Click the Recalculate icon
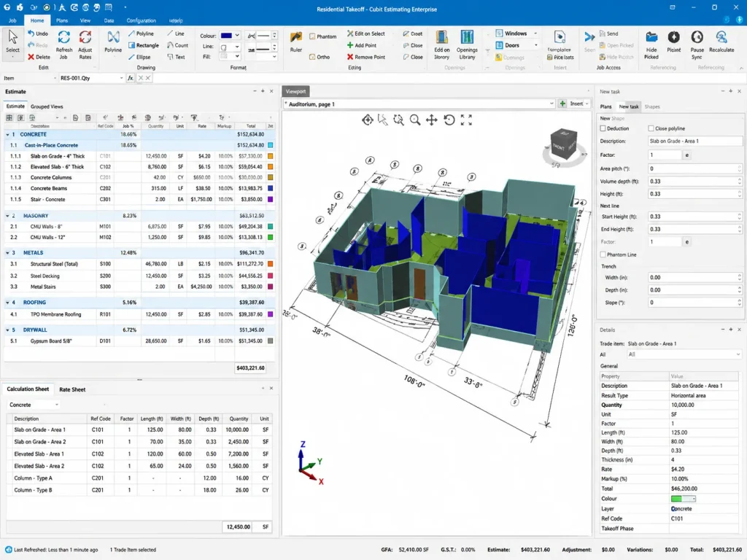 coord(721,38)
